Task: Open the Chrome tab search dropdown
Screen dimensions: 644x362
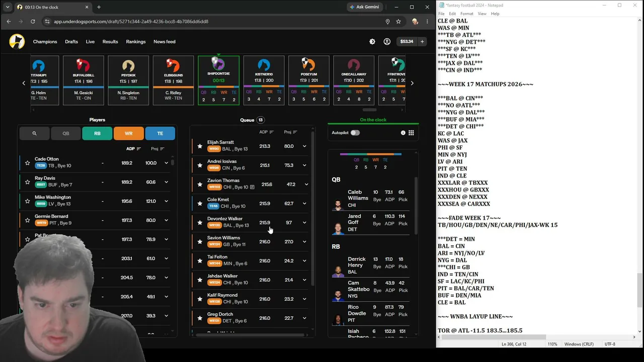Action: coord(8,7)
